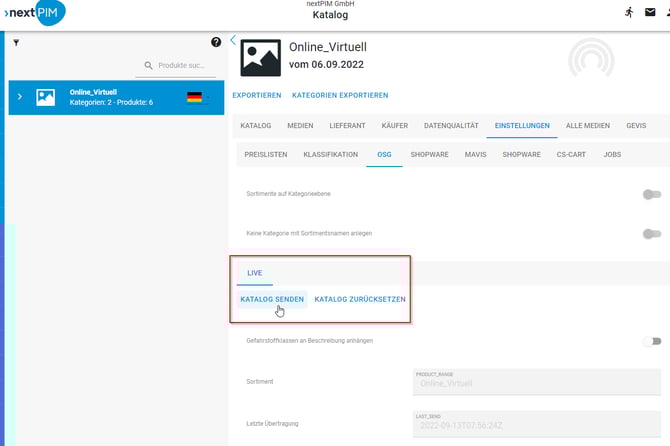Expand the Online_Virtuell catalog entry
Image resolution: width=670 pixels, height=446 pixels.
click(20, 97)
